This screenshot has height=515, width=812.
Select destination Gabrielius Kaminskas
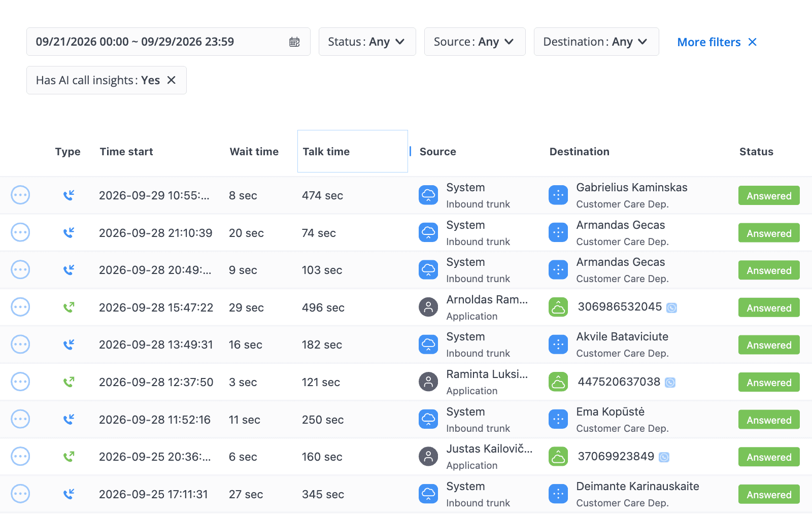tap(632, 187)
